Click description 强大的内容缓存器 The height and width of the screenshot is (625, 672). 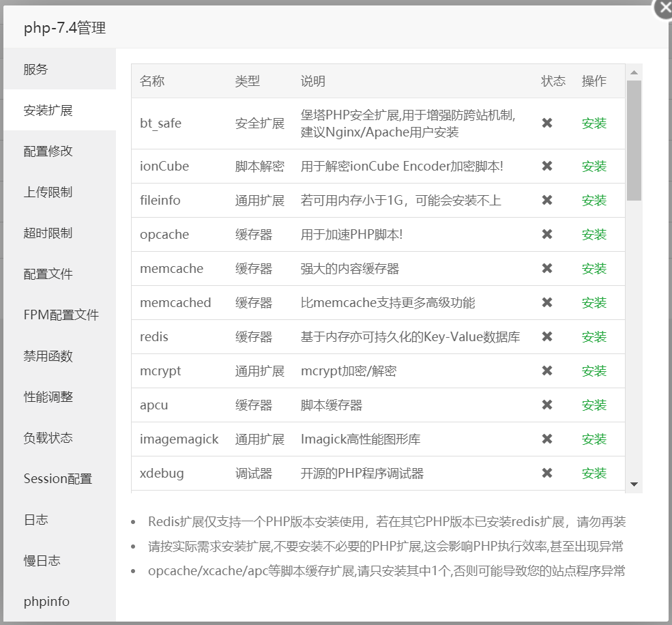[350, 269]
